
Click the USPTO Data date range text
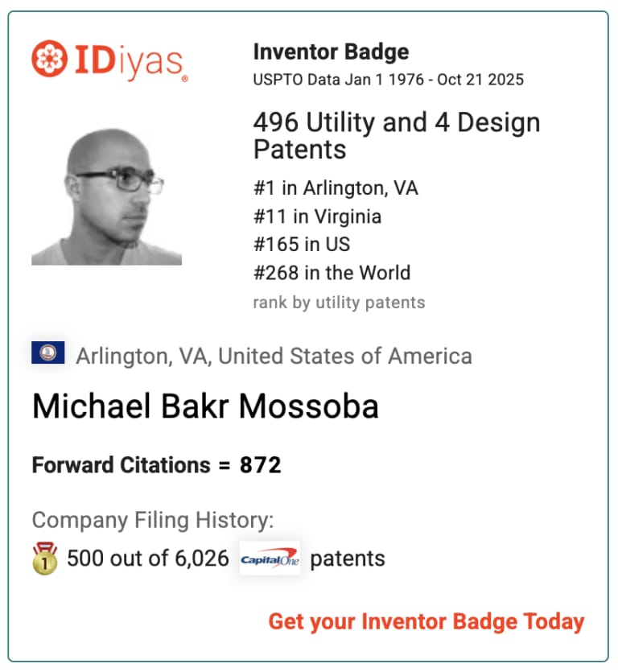click(388, 80)
